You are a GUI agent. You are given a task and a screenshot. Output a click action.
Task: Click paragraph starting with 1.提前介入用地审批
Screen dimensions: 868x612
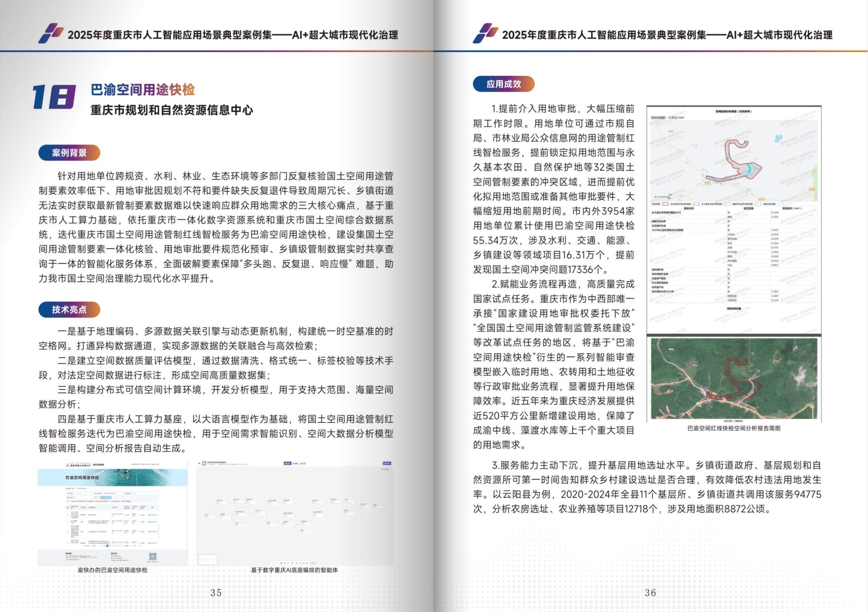point(553,189)
